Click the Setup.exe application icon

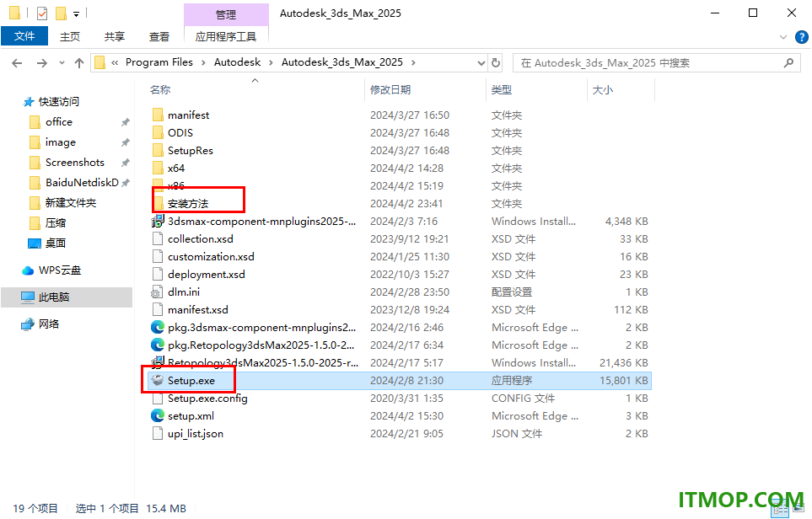point(158,380)
